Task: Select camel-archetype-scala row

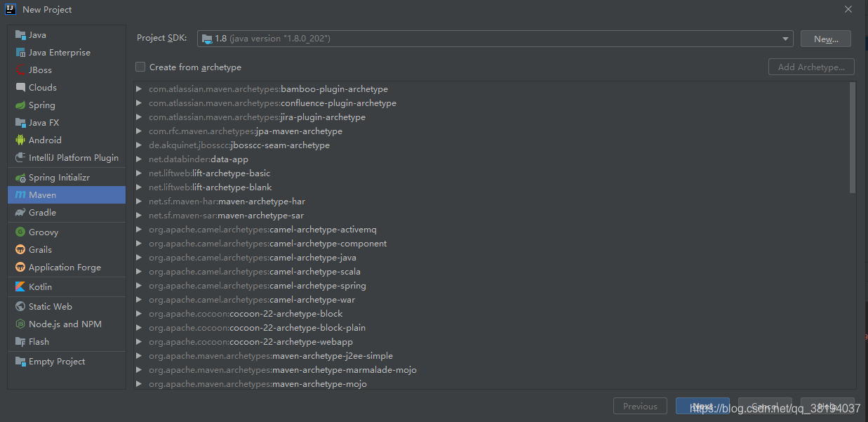Action: coord(491,272)
